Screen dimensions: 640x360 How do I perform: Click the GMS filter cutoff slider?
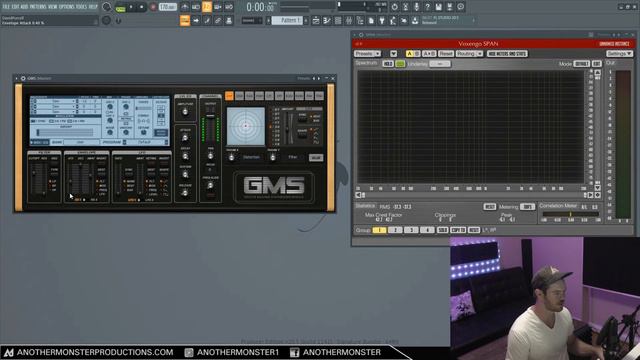[x=34, y=178]
